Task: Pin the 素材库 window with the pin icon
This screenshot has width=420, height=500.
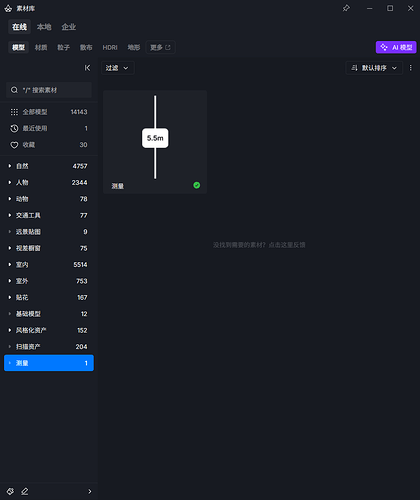Action: pos(346,8)
